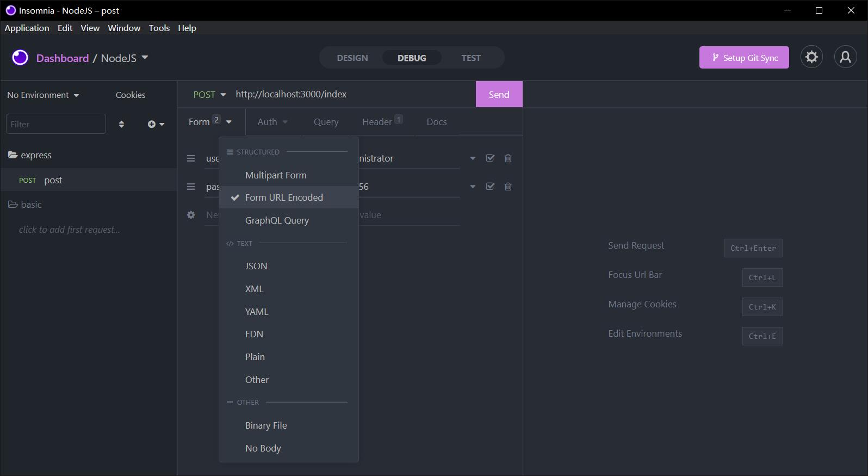
Task: Choose Other body type
Action: [288, 380]
